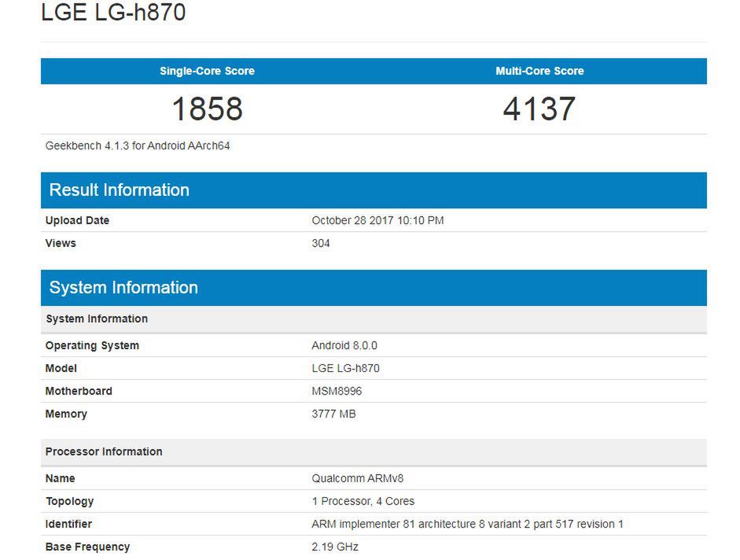Screen dimensions: 740x560
Task: Click the Upload Date label
Action: point(77,220)
